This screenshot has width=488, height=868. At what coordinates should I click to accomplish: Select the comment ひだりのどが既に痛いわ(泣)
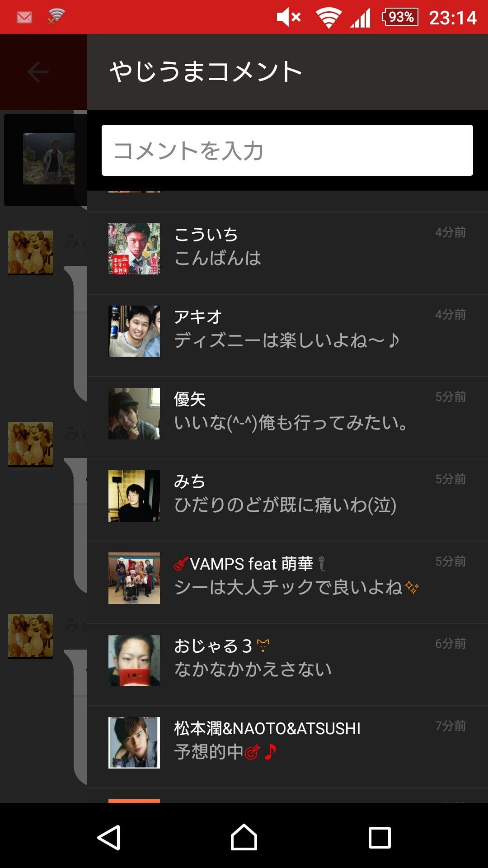286,505
